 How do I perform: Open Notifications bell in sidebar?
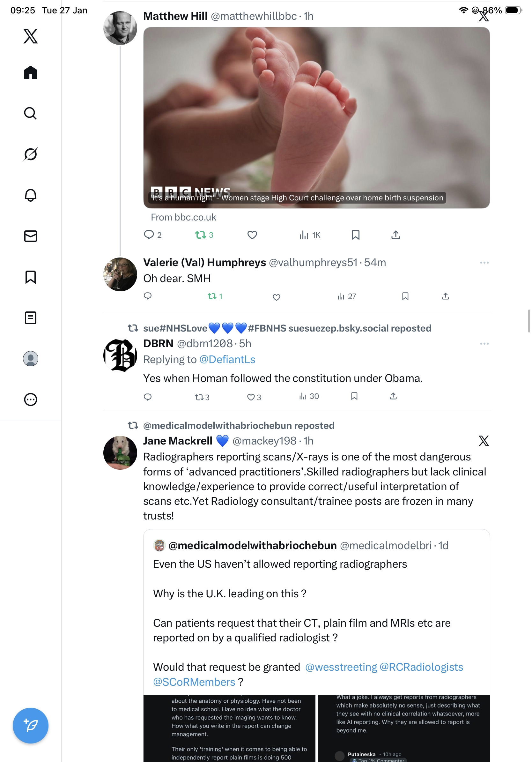(x=31, y=195)
